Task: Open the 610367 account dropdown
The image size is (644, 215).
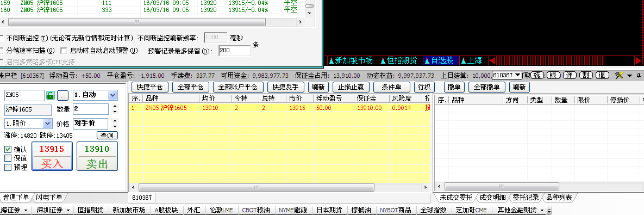Action: click(507, 75)
